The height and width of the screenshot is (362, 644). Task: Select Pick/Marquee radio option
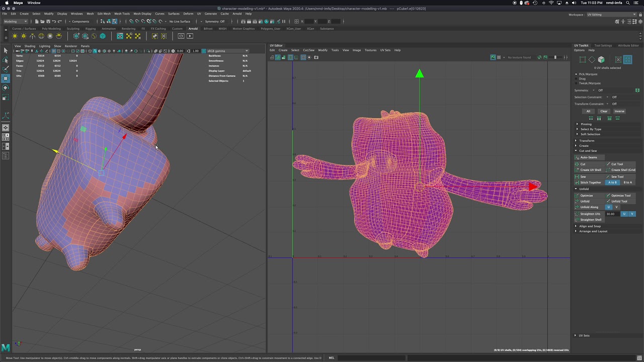(x=576, y=74)
